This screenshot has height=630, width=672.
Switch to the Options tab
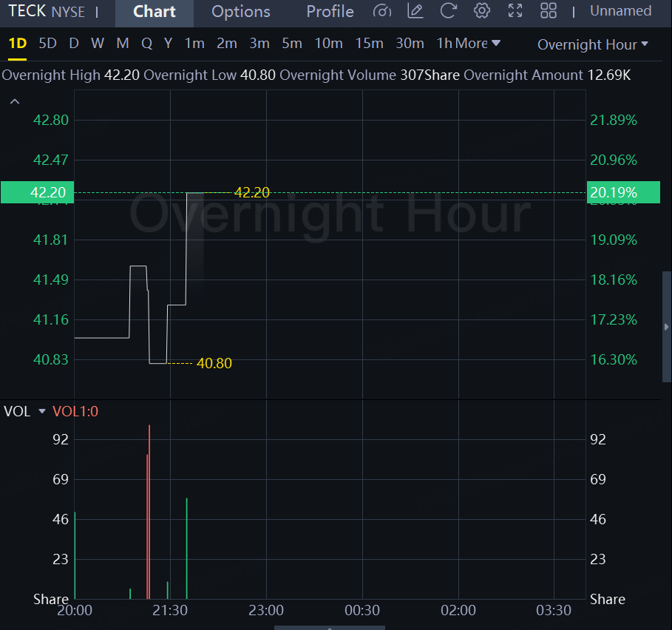[x=241, y=12]
